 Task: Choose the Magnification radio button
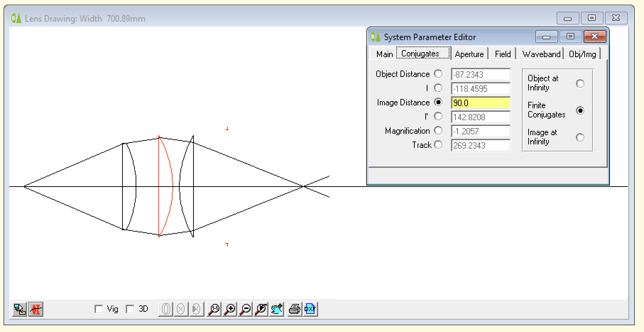tap(438, 131)
